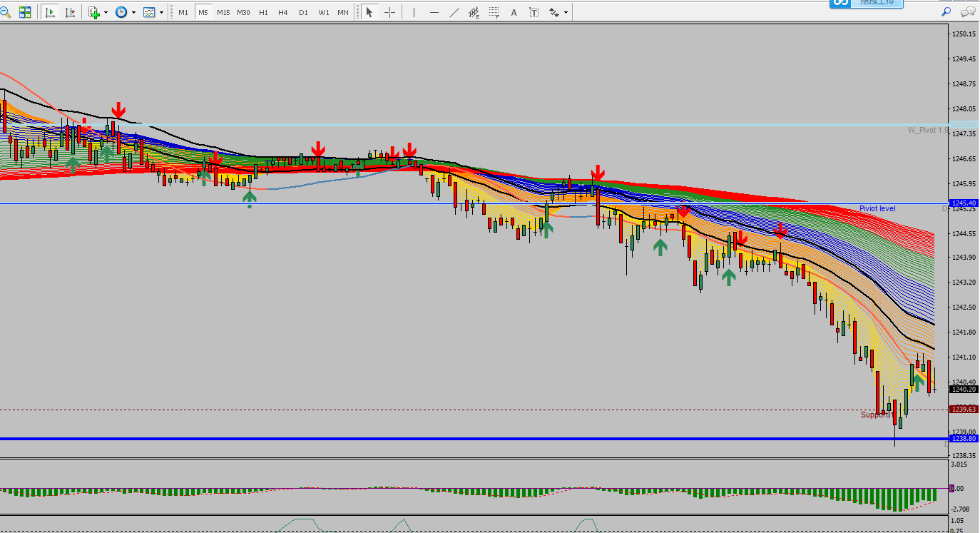Click the 1241.80 price scale value
980x533 pixels.
tap(964, 333)
